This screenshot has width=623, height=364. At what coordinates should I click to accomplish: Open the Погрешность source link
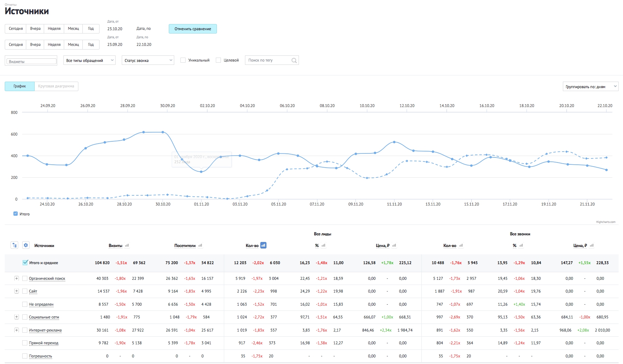coord(40,356)
